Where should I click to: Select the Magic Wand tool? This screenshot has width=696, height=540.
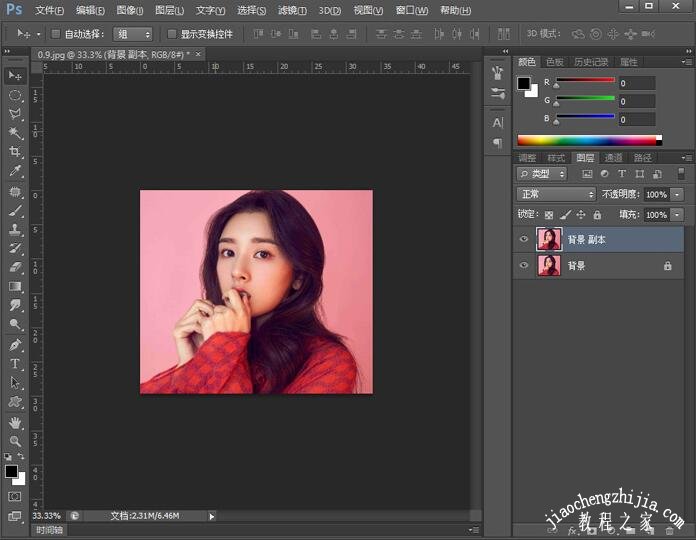click(x=15, y=133)
